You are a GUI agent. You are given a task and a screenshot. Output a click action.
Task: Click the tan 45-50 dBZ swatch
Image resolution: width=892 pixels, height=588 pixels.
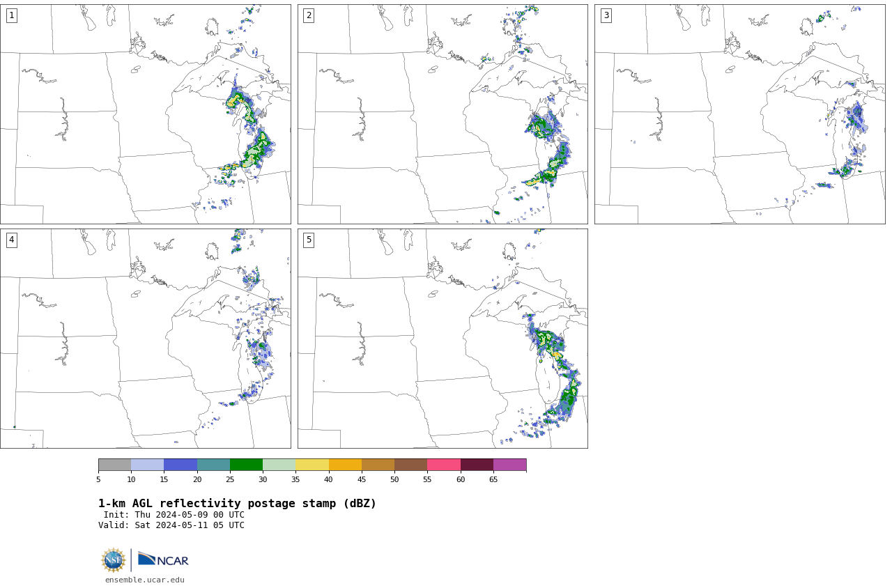(378, 465)
